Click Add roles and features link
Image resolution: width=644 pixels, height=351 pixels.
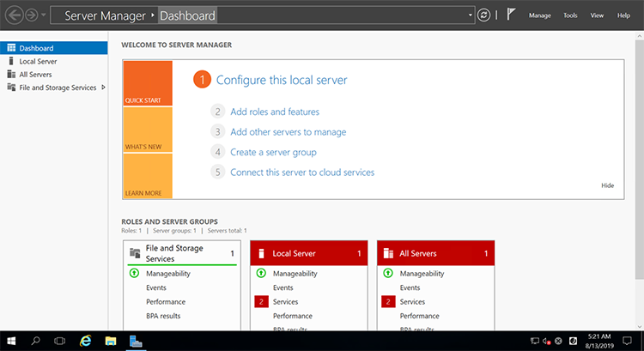tap(275, 112)
